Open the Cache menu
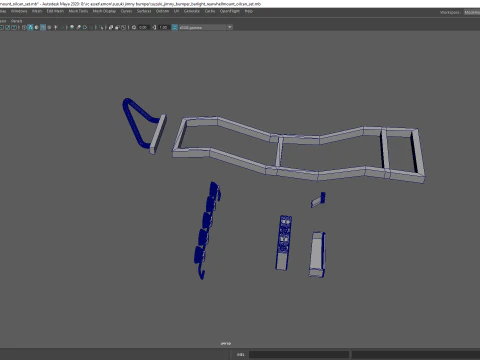 tap(210, 11)
